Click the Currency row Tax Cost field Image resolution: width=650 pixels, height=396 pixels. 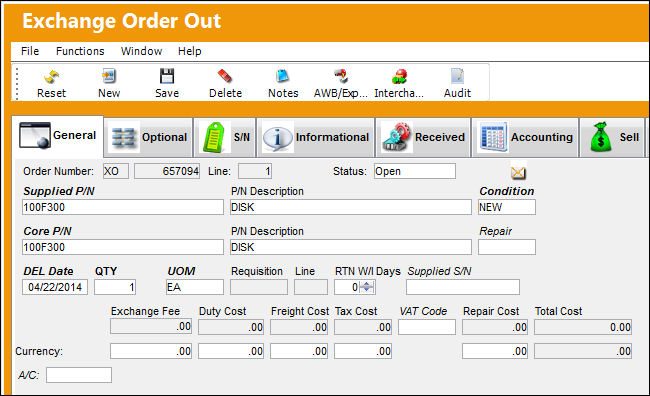point(363,351)
